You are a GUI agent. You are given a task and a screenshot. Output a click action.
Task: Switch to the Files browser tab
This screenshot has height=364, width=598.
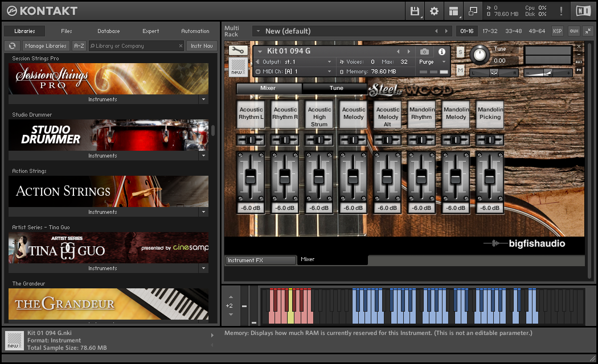point(67,31)
